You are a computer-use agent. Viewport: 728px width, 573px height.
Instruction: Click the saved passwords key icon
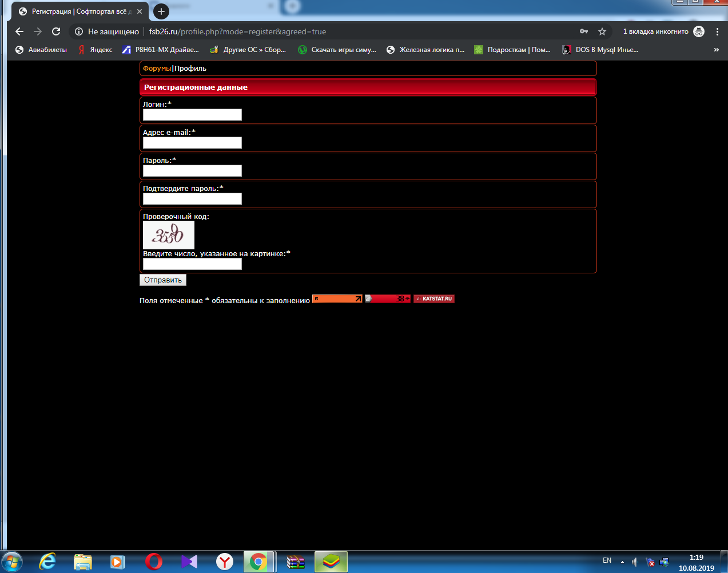pos(583,31)
